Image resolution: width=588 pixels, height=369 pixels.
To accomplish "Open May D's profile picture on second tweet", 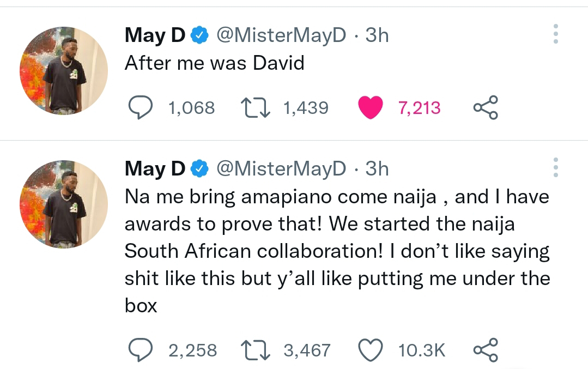I will click(x=64, y=204).
